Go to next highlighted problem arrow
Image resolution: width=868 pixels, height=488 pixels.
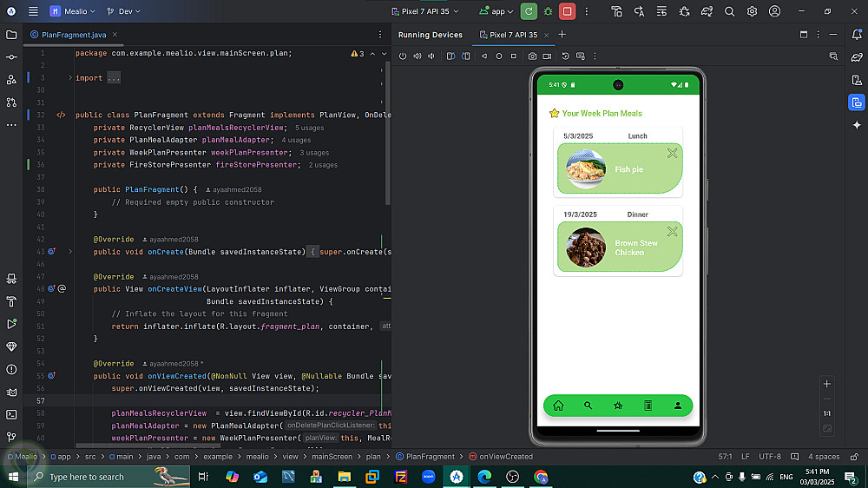(x=385, y=54)
